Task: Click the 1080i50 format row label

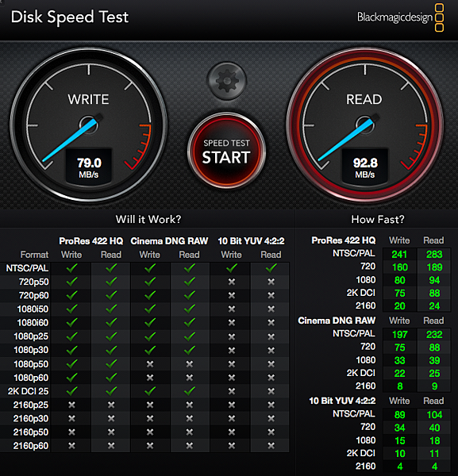Action: pyautogui.click(x=33, y=309)
